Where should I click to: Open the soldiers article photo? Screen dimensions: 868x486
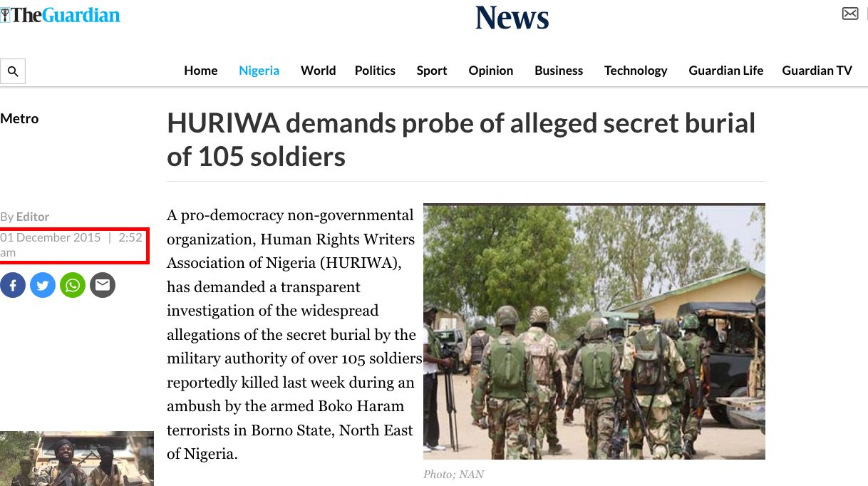594,331
